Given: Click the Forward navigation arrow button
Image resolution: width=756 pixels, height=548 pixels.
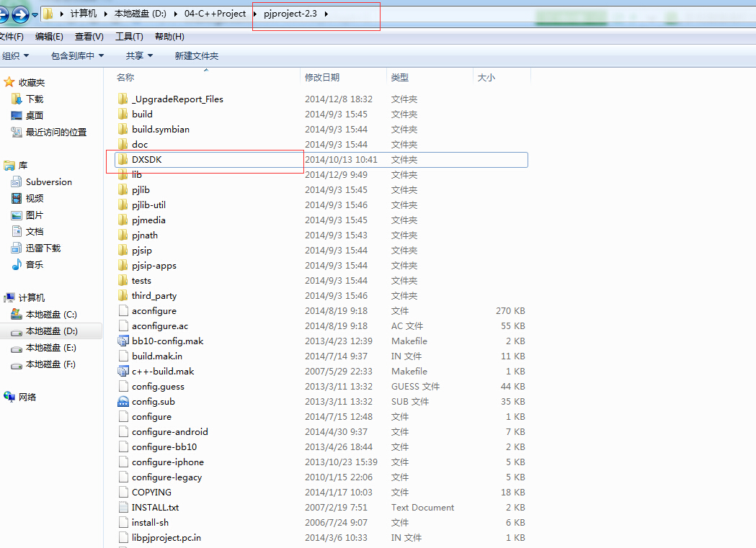Looking at the screenshot, I should coord(20,15).
